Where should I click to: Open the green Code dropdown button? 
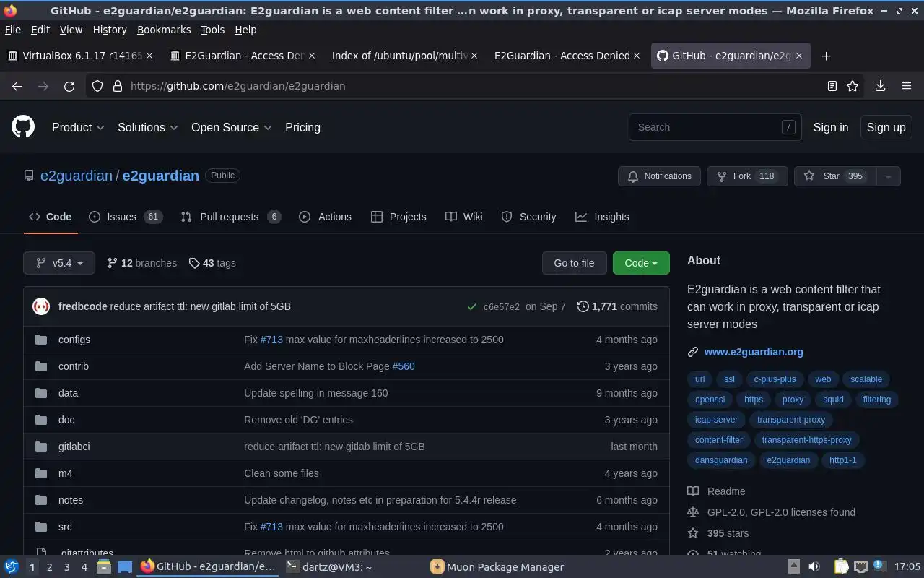point(641,263)
